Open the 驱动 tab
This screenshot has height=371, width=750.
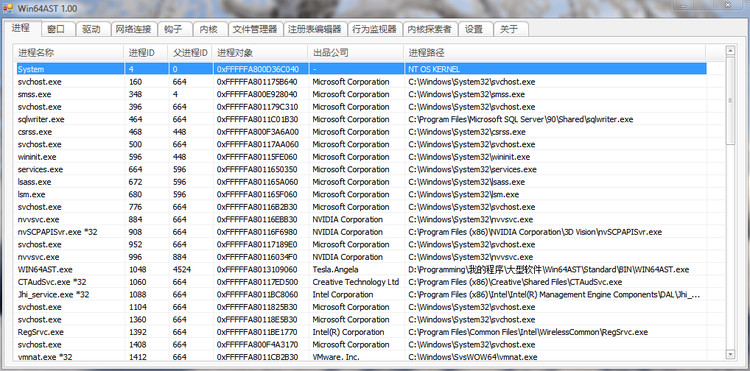coord(91,29)
